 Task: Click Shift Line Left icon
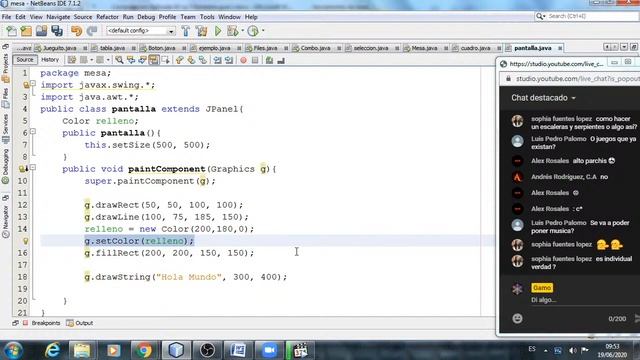[x=218, y=60]
